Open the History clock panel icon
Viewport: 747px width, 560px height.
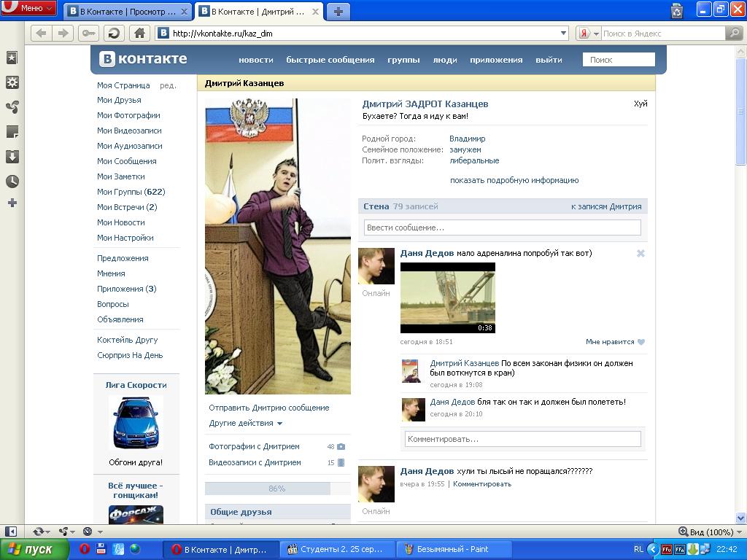click(x=12, y=181)
